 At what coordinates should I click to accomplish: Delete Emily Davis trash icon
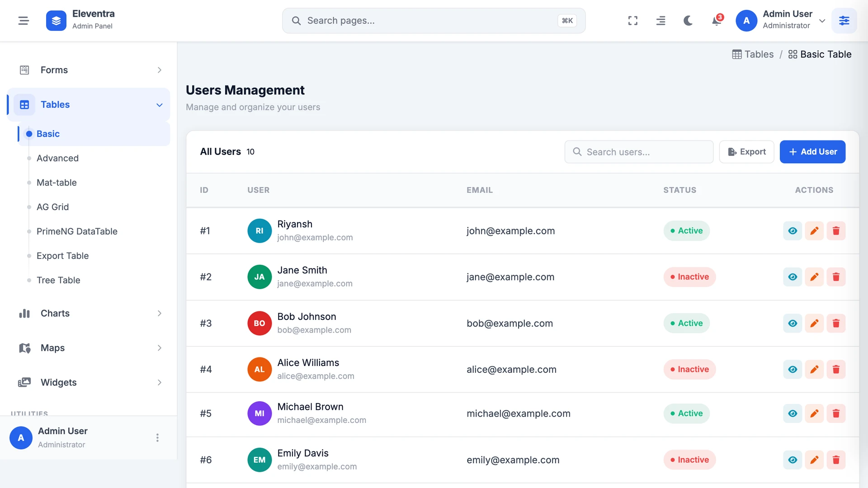(836, 460)
